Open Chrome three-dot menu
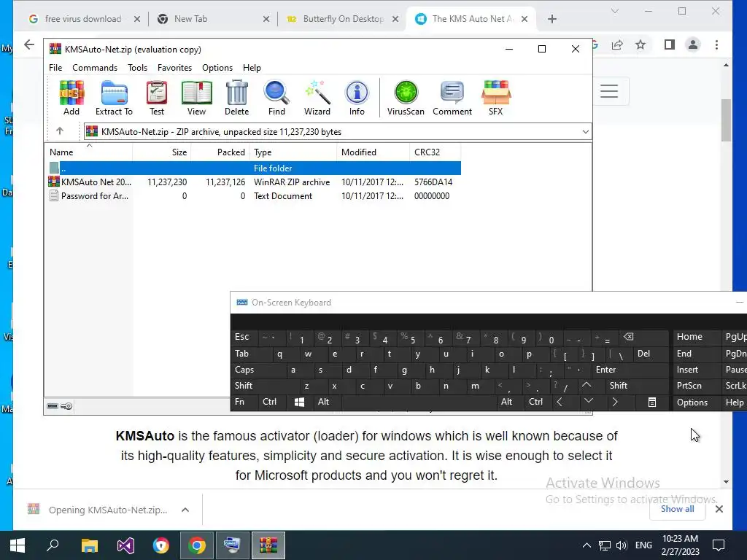This screenshot has height=560, width=747. pos(716,44)
